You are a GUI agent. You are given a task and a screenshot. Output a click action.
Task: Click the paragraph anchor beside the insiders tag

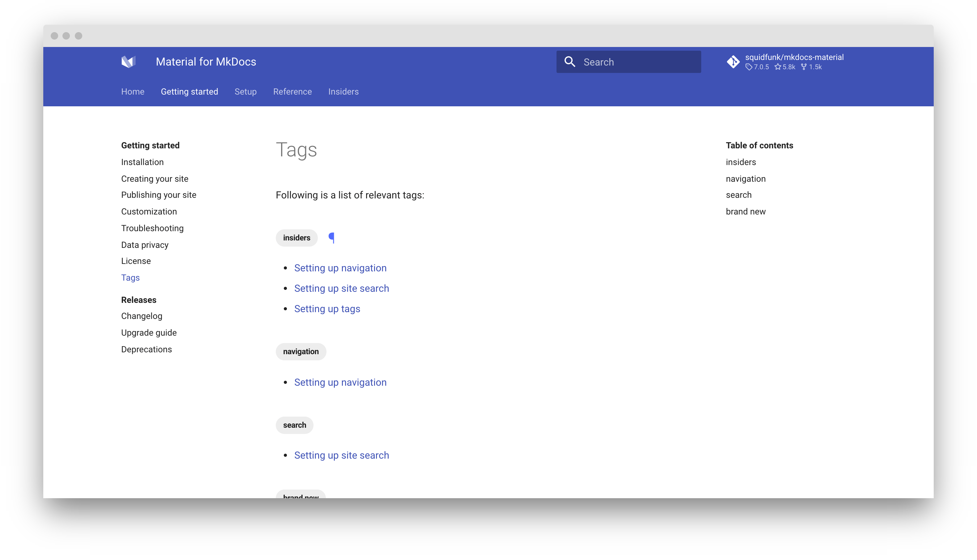coord(331,238)
